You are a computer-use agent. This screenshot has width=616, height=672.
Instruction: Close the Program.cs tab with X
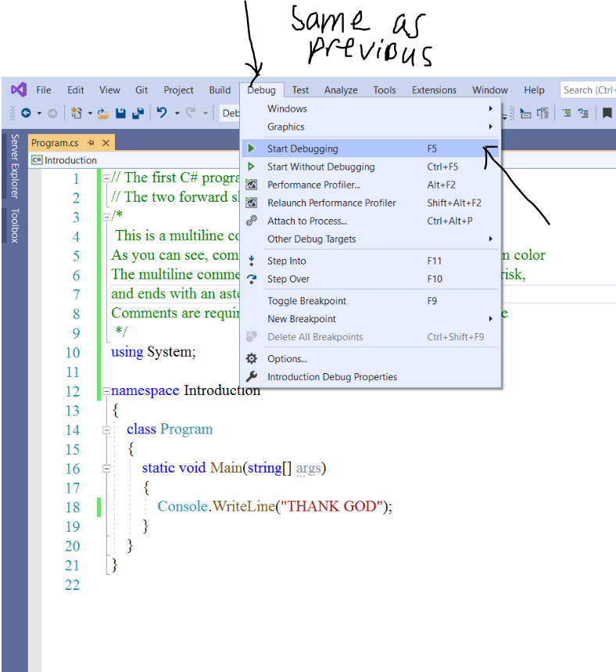(106, 142)
